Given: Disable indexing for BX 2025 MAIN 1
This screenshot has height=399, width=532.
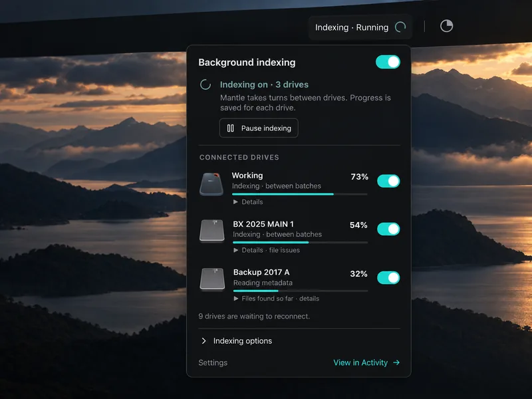Looking at the screenshot, I should pyautogui.click(x=388, y=229).
